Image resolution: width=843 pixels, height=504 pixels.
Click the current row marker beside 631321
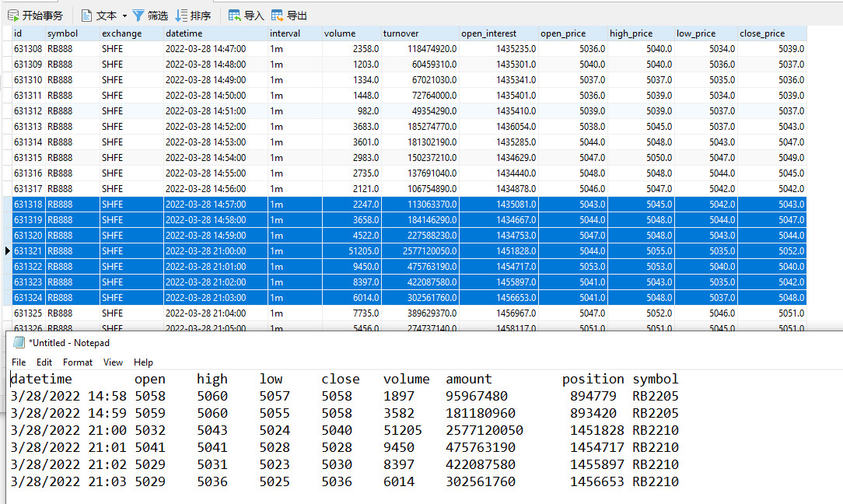(x=8, y=251)
